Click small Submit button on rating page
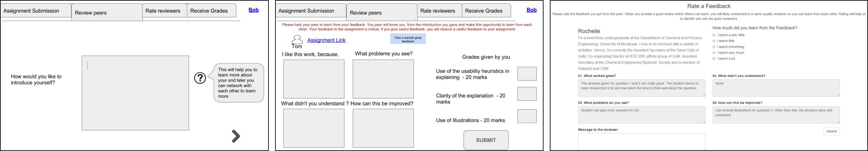The image size is (868, 151). 831,131
